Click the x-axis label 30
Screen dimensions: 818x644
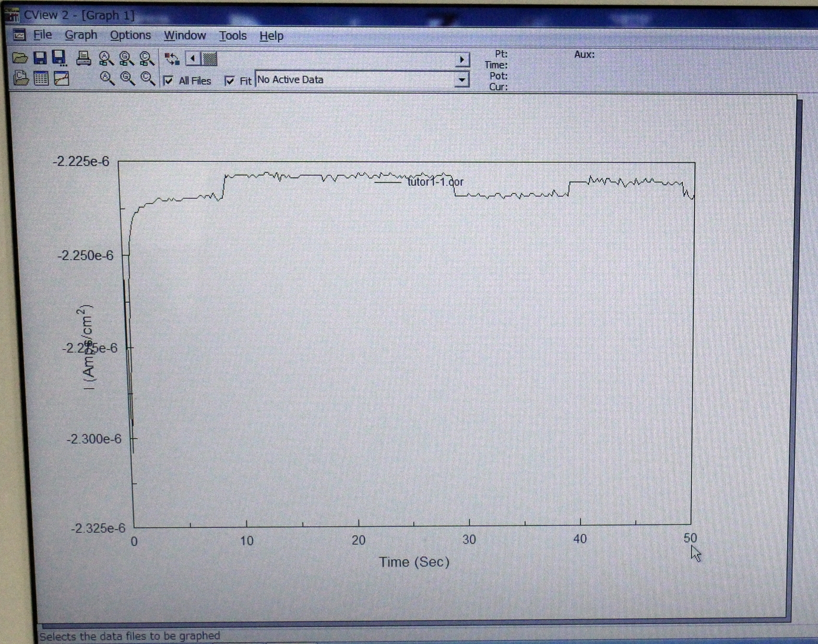469,539
